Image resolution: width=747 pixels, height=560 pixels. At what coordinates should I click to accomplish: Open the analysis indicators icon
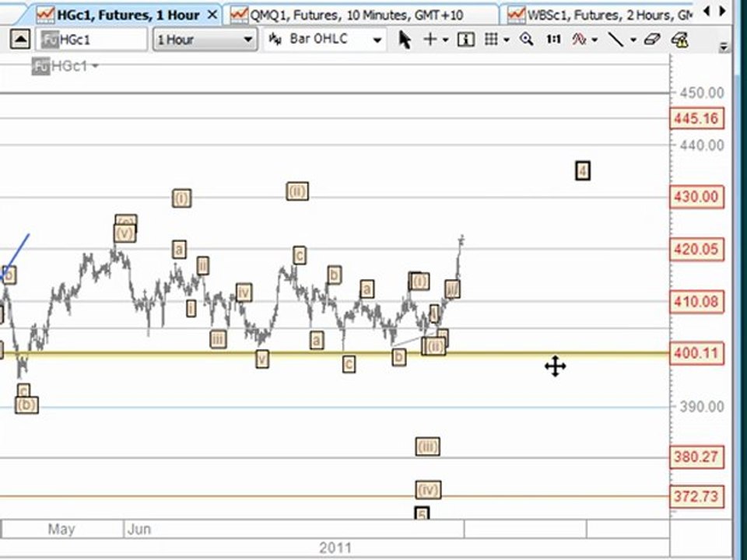(x=579, y=40)
